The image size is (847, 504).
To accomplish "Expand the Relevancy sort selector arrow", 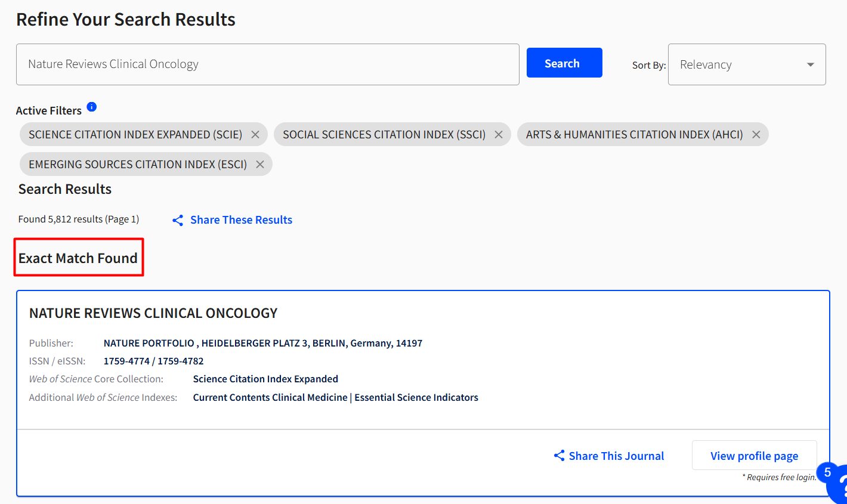I will click(810, 64).
